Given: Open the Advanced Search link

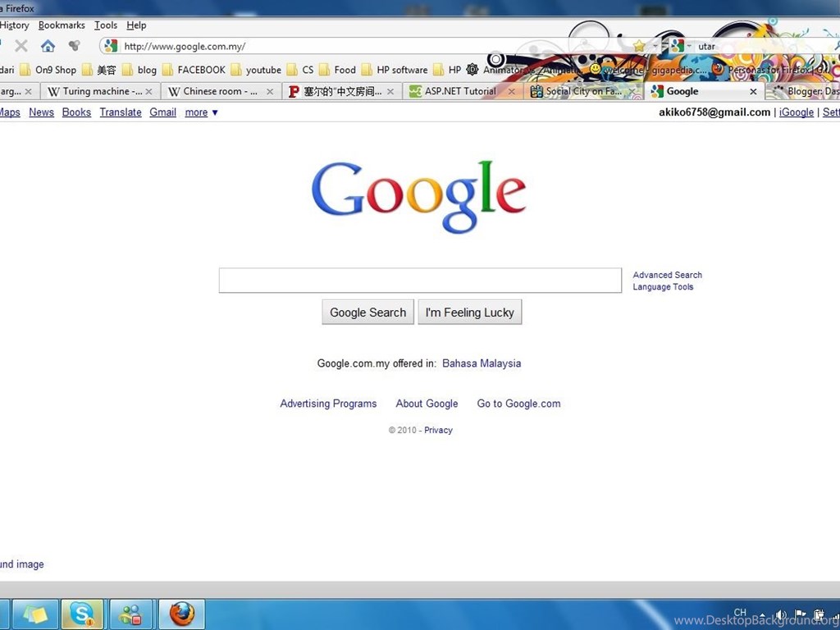Looking at the screenshot, I should click(667, 275).
